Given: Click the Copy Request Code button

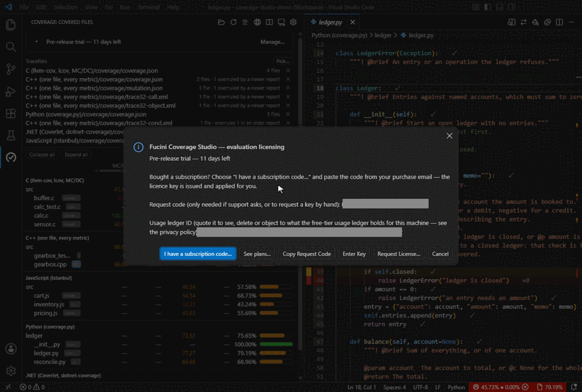Looking at the screenshot, I should (x=307, y=254).
